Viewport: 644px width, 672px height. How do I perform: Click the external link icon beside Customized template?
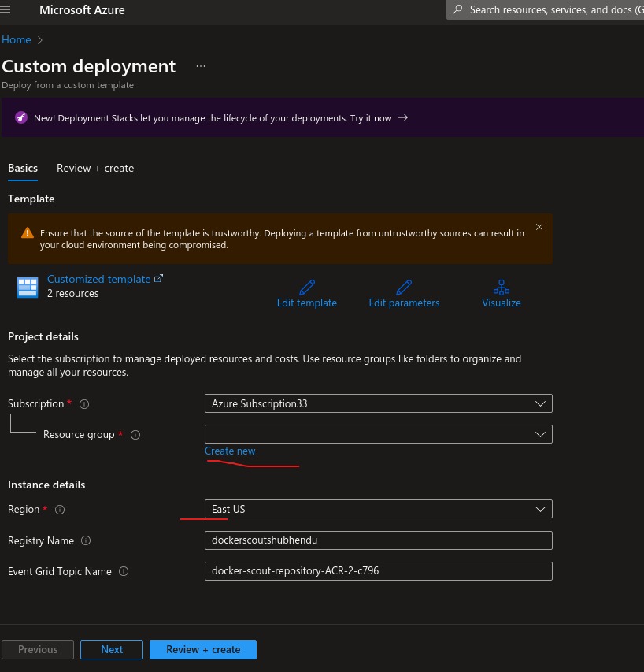pos(158,279)
